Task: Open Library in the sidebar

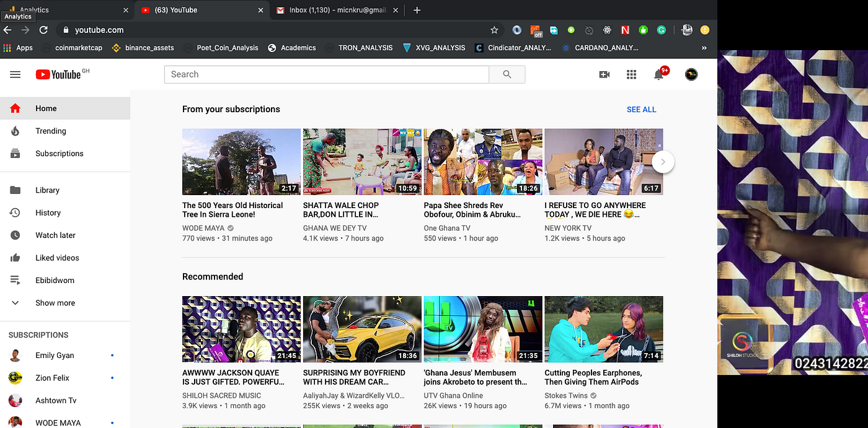Action: (x=65, y=190)
